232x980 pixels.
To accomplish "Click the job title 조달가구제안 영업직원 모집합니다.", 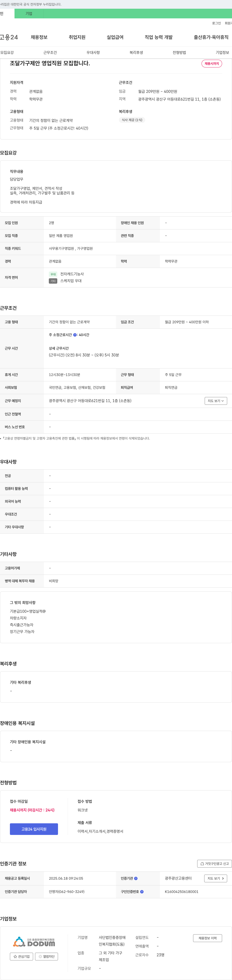I will (x=50, y=63).
